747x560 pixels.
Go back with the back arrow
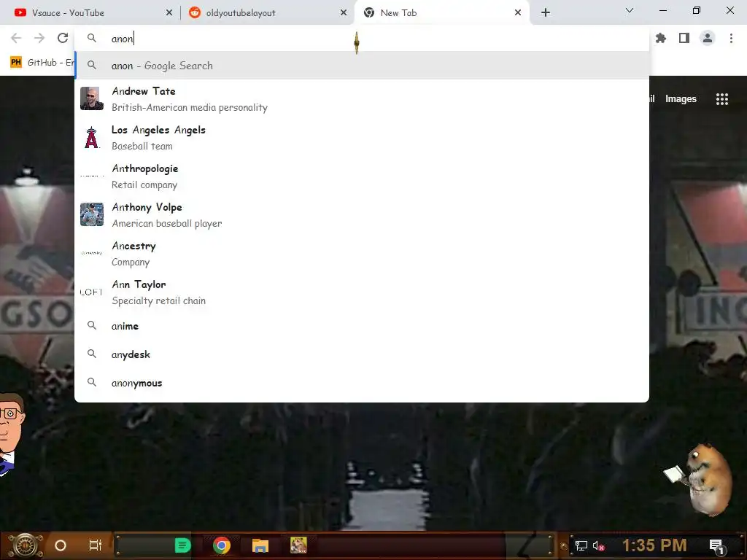(16, 38)
